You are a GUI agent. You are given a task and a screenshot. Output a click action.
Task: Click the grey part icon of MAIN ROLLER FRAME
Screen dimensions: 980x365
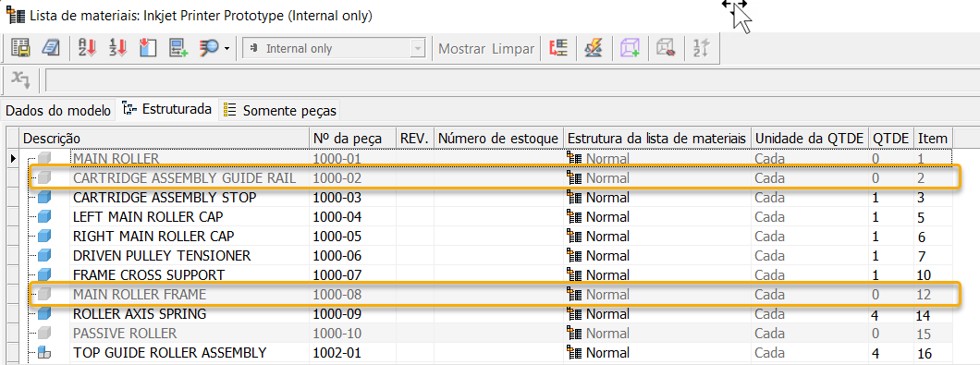pos(43,295)
